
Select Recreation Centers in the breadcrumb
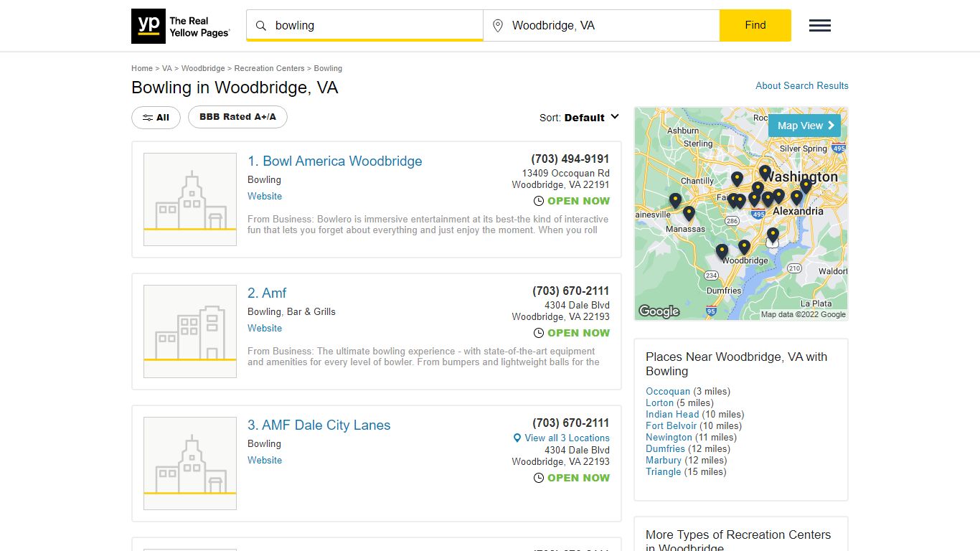pos(269,68)
